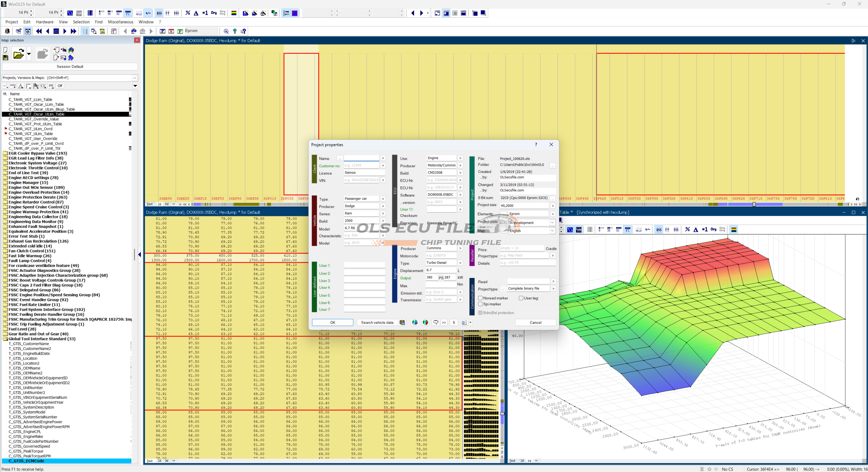Click the paragraph sign button in dialog
Viewport: 868px width, 472px height.
point(454,322)
